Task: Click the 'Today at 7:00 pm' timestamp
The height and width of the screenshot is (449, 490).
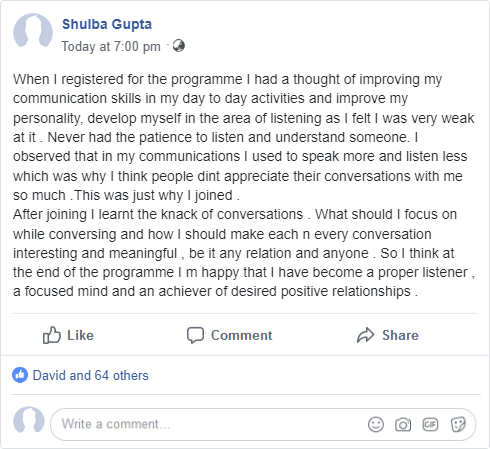Action: pyautogui.click(x=111, y=46)
